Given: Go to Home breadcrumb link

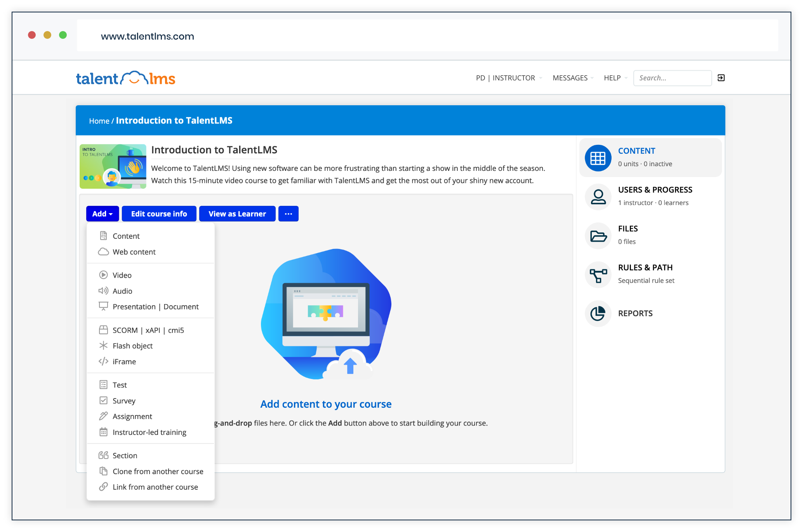Looking at the screenshot, I should tap(99, 121).
